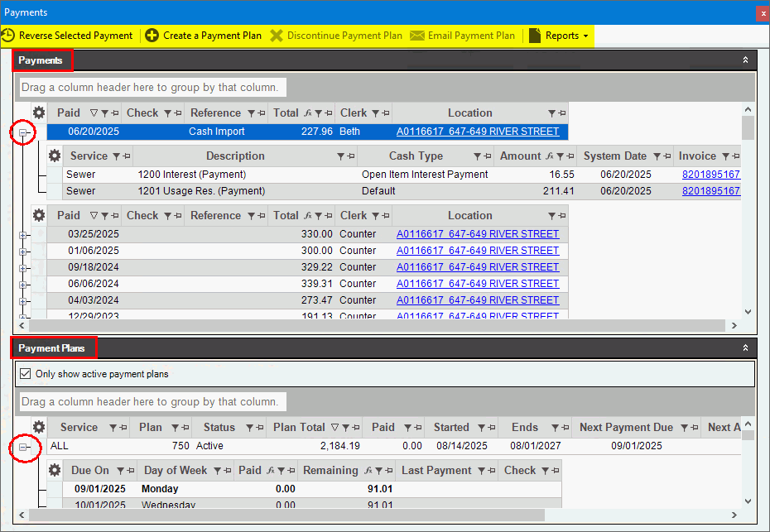Select the Payments section header
The image size is (770, 532).
pos(41,60)
